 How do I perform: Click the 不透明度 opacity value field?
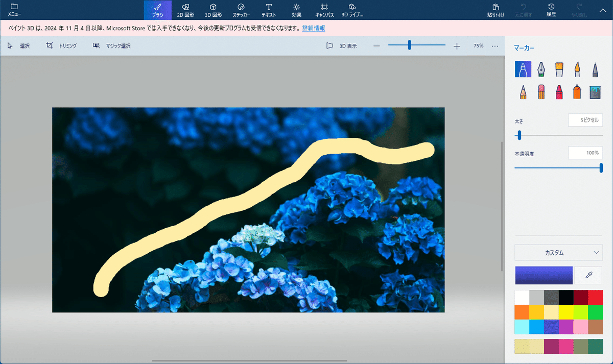585,153
